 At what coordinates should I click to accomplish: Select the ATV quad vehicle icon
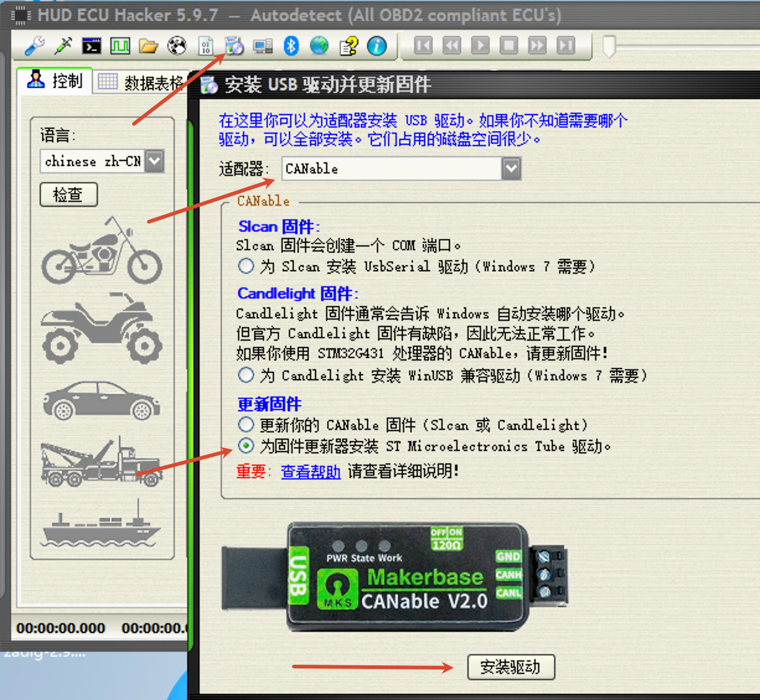[x=102, y=328]
